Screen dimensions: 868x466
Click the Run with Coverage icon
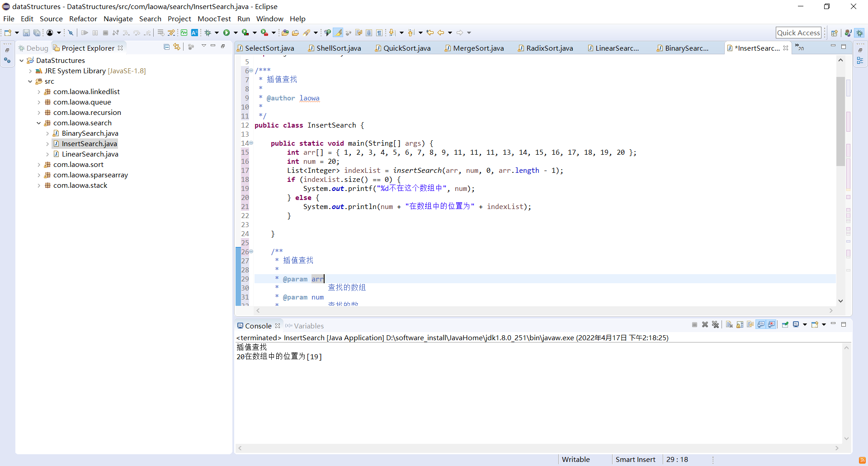245,33
